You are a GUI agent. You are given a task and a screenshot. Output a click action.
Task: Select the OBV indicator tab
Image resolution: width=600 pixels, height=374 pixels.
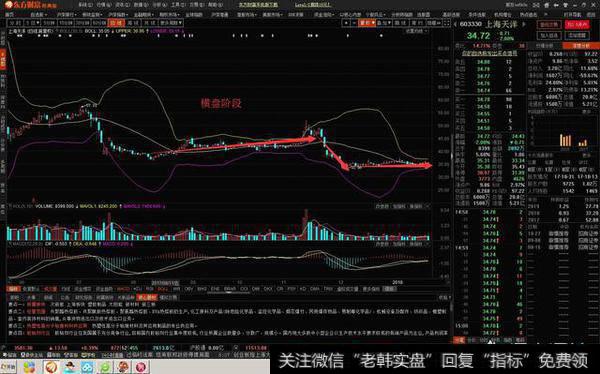coord(189,289)
